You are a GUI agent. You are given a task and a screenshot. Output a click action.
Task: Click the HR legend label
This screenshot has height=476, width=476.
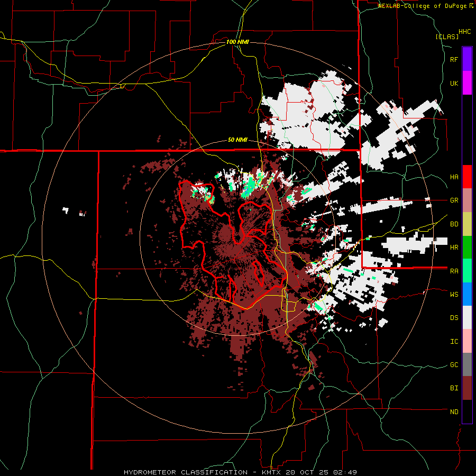(454, 248)
